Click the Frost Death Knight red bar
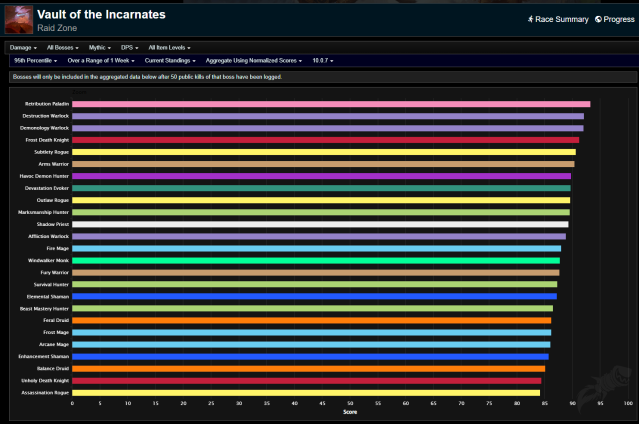This screenshot has height=424, width=639. (x=326, y=140)
